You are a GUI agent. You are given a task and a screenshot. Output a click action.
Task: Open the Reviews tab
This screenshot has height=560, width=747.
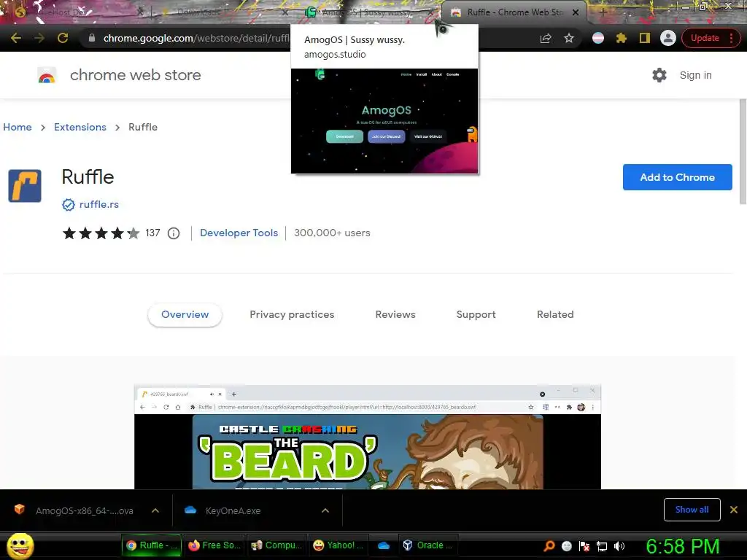coord(395,315)
